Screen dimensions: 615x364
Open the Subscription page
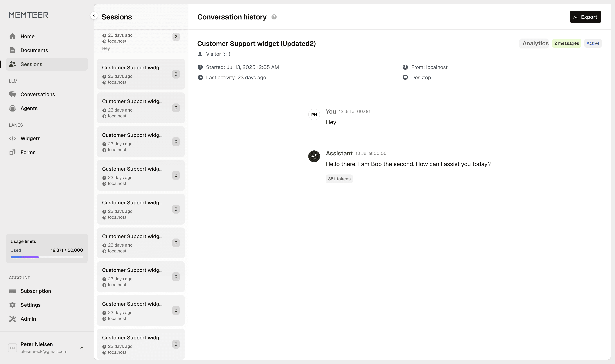tap(36, 291)
